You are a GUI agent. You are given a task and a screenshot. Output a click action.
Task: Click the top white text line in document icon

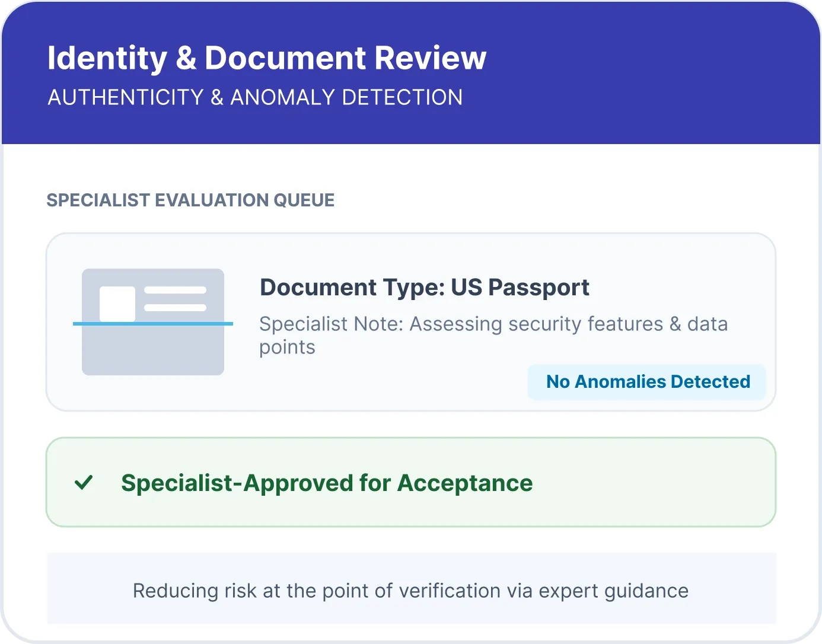(175, 290)
